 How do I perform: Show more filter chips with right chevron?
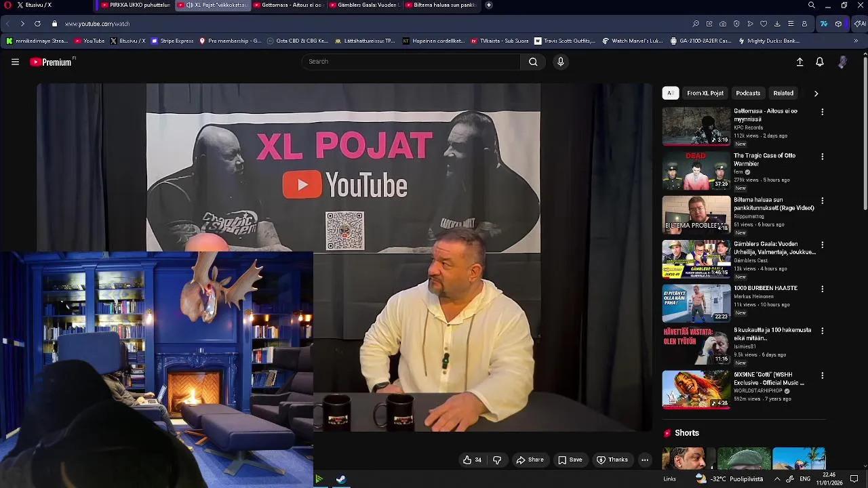point(816,94)
